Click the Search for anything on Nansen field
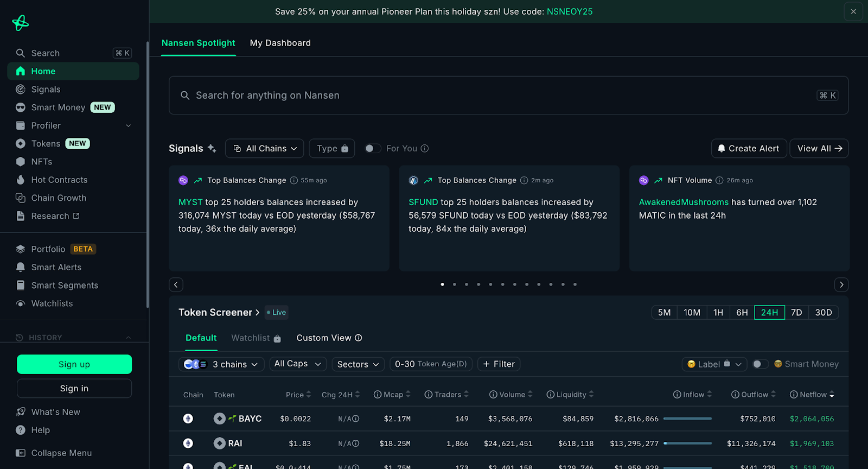Viewport: 868px width, 469px height. [x=508, y=95]
